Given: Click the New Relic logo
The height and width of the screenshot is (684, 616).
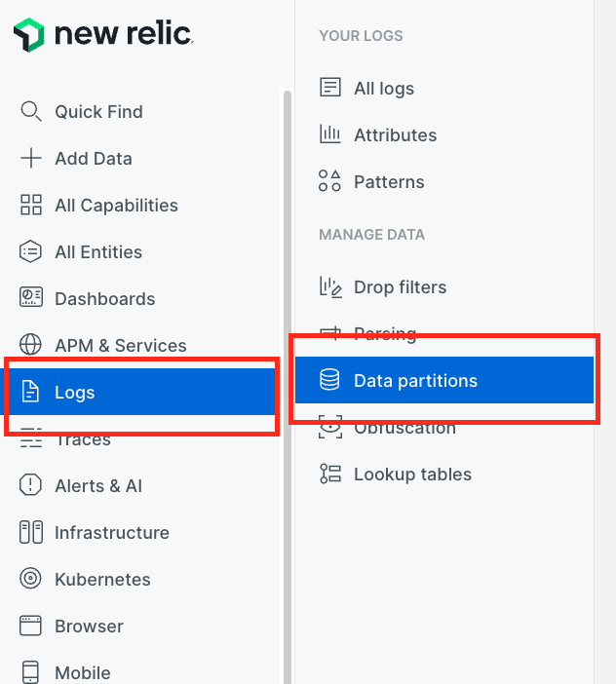Looking at the screenshot, I should [x=102, y=35].
